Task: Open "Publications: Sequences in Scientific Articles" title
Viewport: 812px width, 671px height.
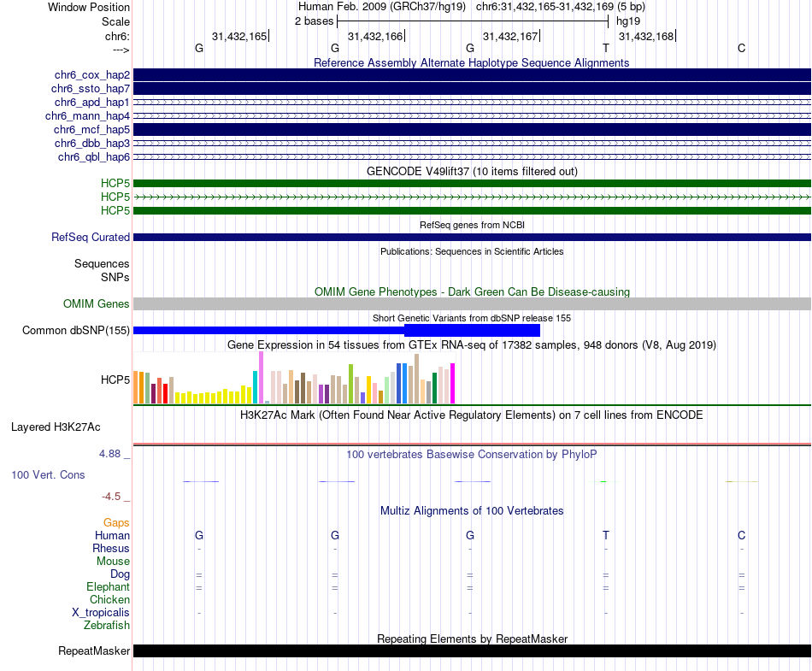Action: point(472,251)
